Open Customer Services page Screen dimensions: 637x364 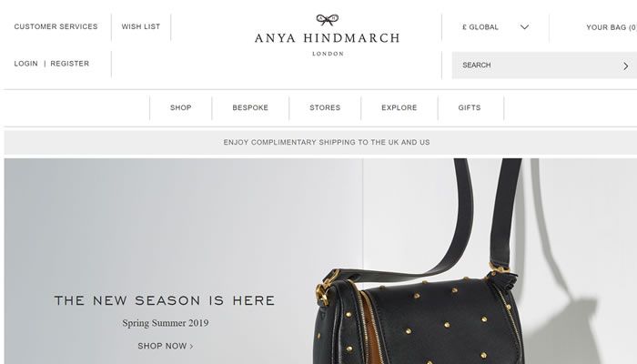(x=56, y=26)
